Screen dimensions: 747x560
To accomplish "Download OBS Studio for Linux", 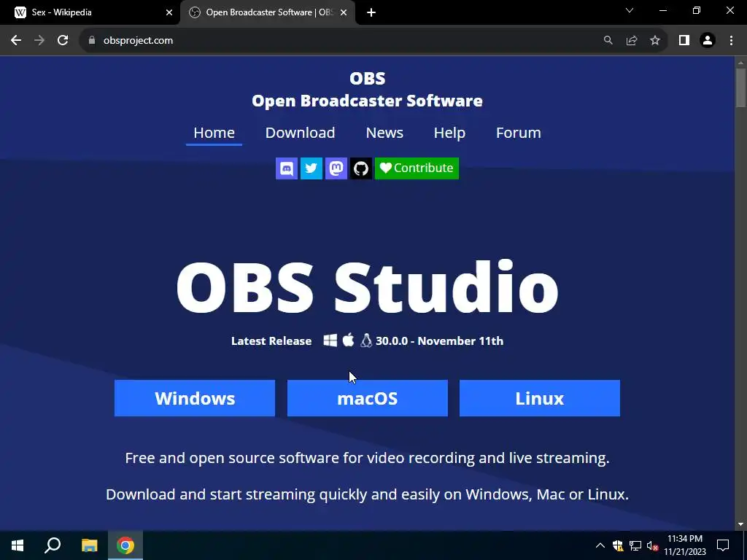I will [x=540, y=398].
